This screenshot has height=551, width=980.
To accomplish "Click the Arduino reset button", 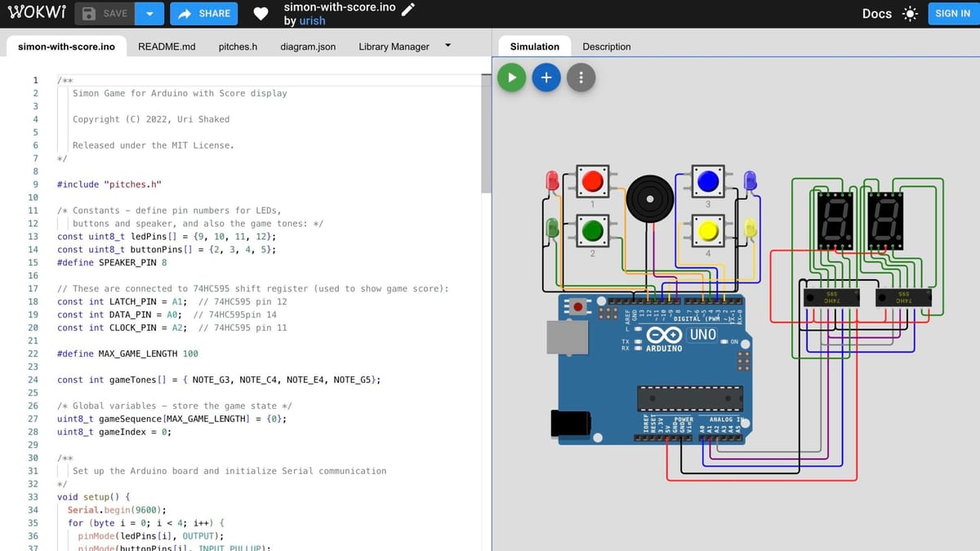I will [x=580, y=308].
